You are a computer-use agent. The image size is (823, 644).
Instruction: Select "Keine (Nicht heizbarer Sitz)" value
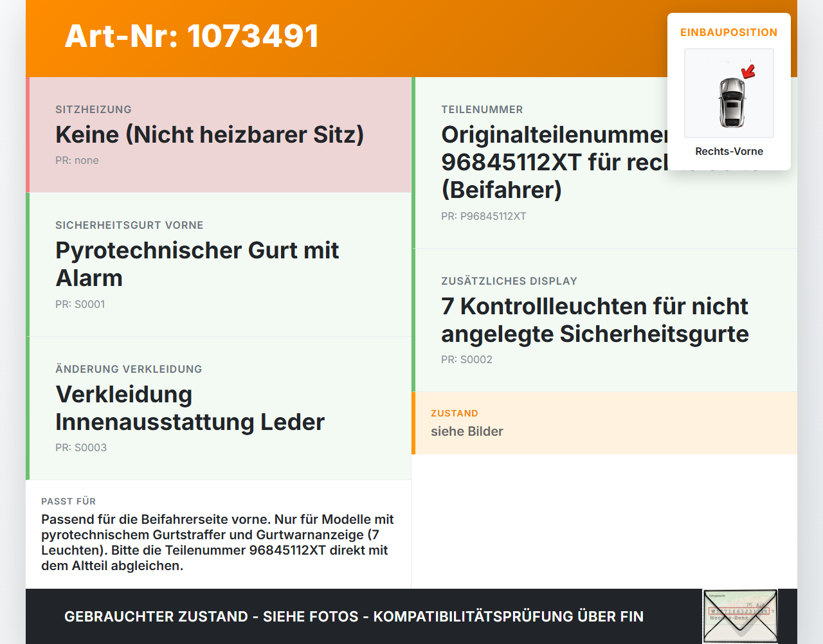point(210,134)
